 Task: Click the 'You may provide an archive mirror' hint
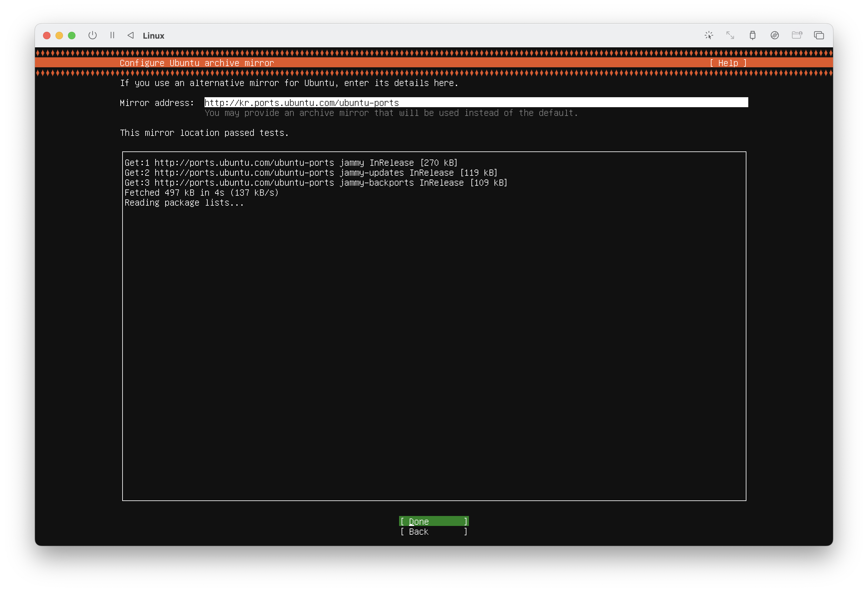pos(391,113)
